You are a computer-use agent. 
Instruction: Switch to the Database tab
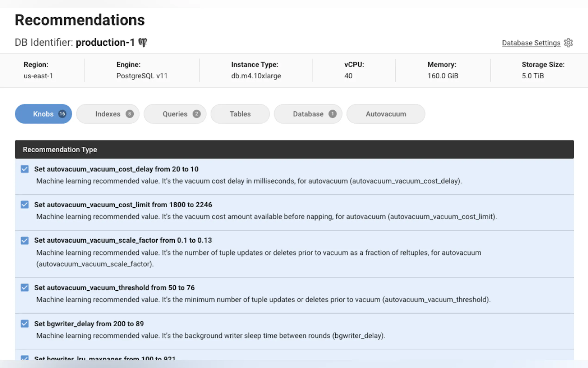point(308,114)
